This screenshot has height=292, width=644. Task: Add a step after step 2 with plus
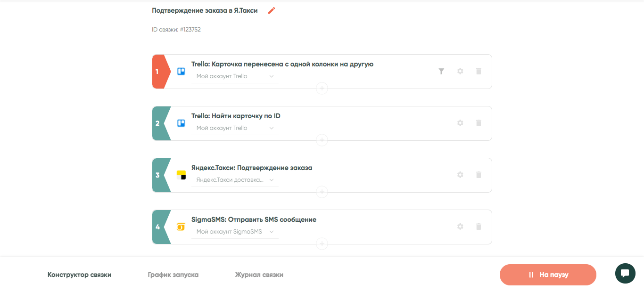coord(322,140)
